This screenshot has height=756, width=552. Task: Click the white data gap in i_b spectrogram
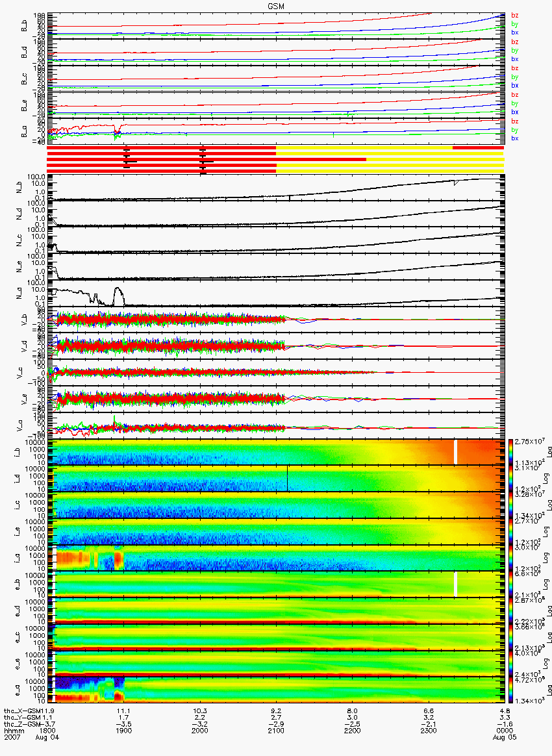[455, 452]
